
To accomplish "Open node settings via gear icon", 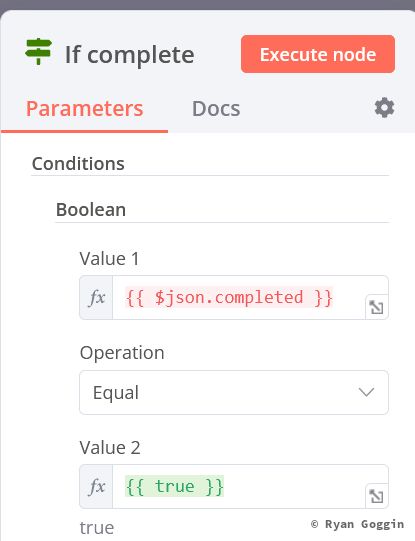I will (384, 108).
